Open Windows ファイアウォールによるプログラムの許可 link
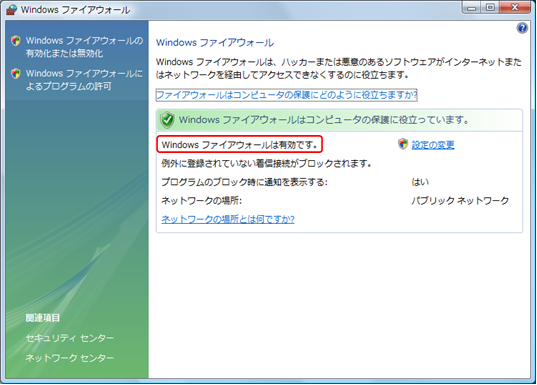 (x=84, y=80)
